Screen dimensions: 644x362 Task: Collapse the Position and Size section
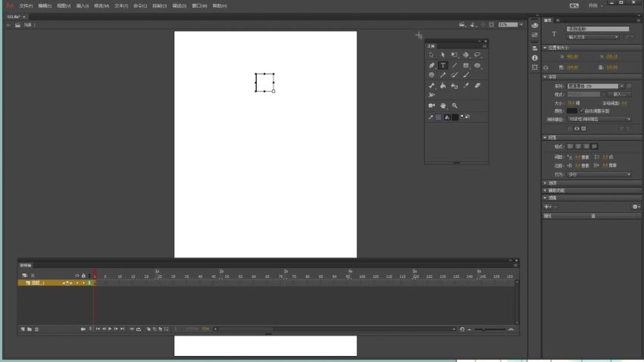(545, 48)
